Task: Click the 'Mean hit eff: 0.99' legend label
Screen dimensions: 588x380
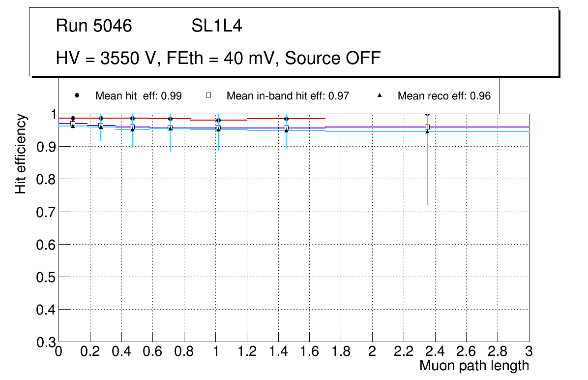Action: [x=138, y=96]
